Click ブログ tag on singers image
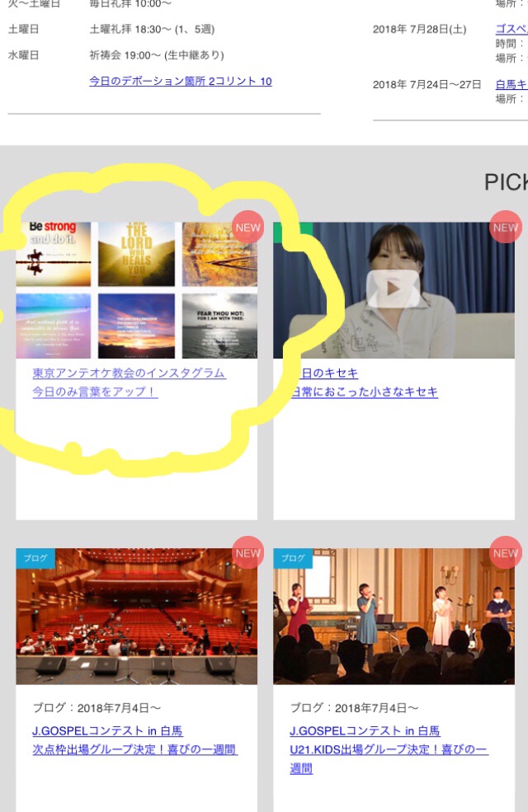The image size is (528, 812). click(x=293, y=558)
